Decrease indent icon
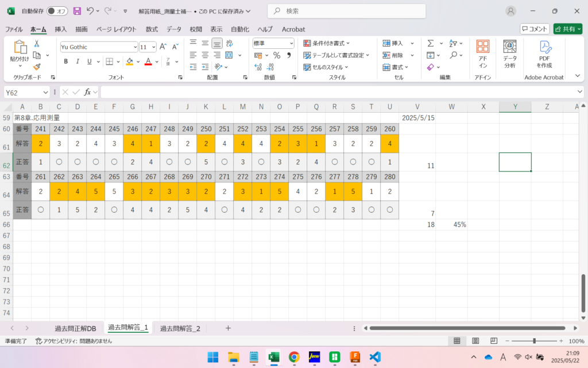 pyautogui.click(x=193, y=67)
